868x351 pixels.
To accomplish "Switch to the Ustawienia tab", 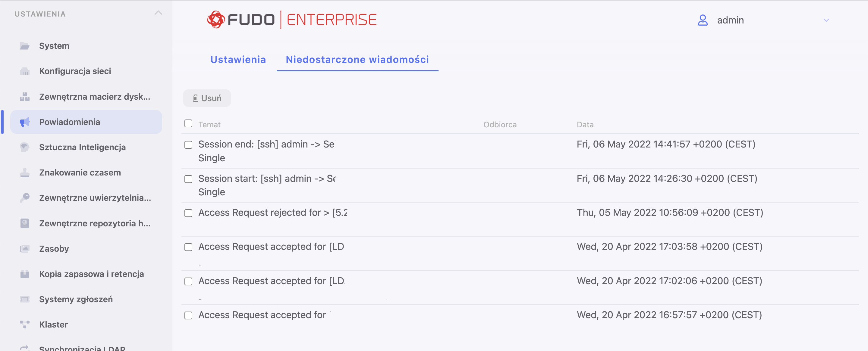I will click(238, 59).
